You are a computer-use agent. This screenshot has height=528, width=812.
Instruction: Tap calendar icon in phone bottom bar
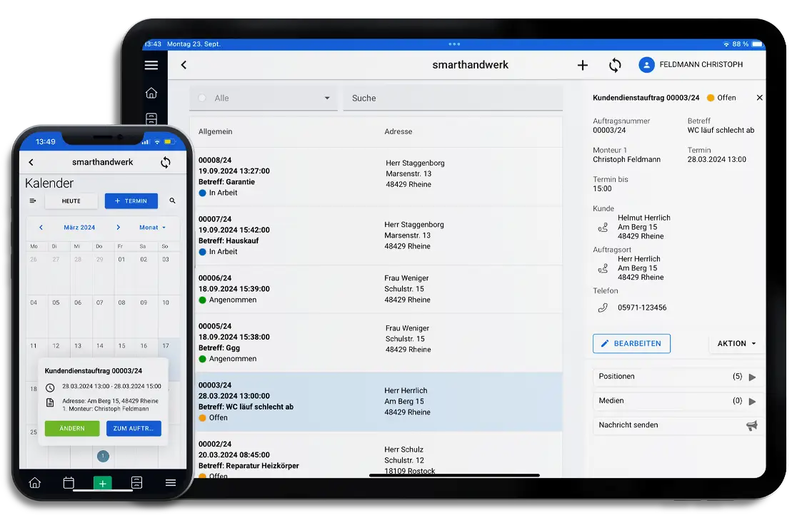point(69,483)
